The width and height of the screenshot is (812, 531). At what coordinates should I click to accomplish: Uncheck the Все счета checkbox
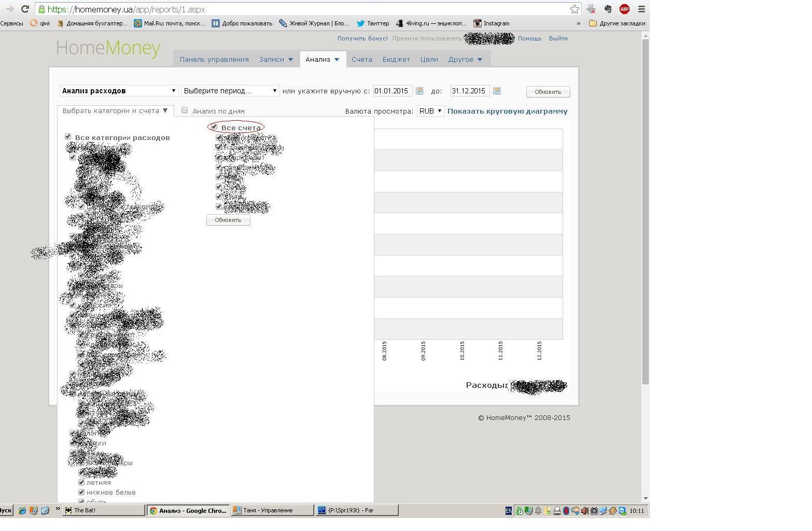[214, 127]
